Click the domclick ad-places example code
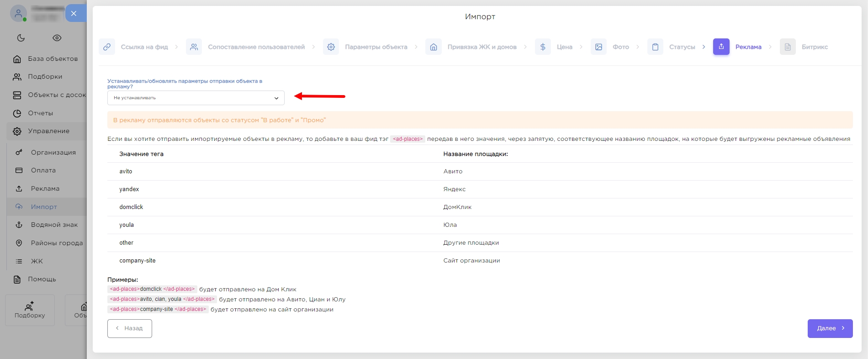The width and height of the screenshot is (868, 359). click(153, 289)
